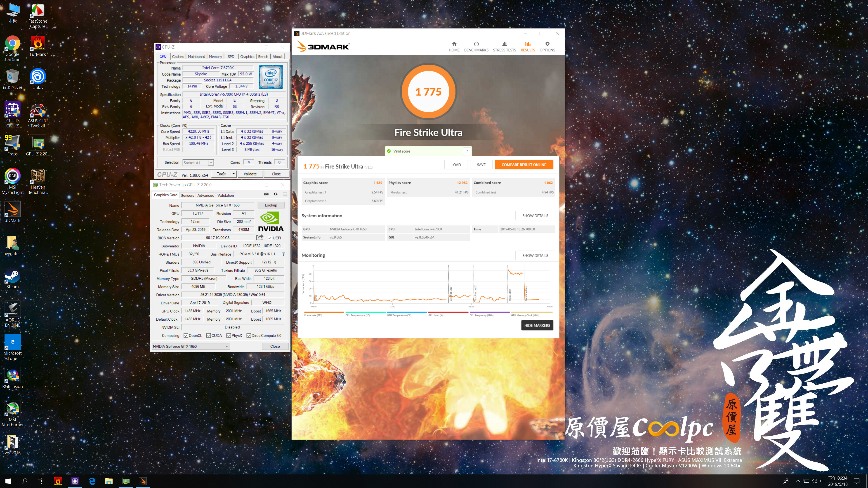Click the monitoring frame rate chart
Screen dimensions: 868x488
(431, 285)
